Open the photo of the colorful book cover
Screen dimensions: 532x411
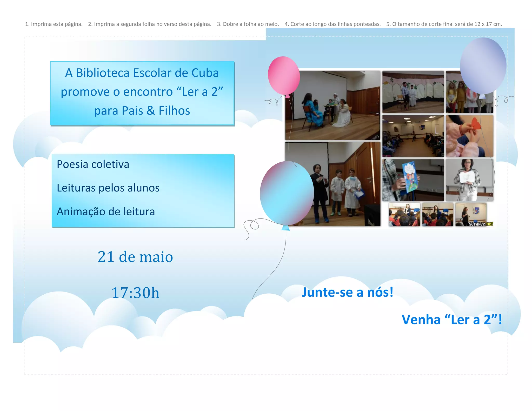pos(413,180)
